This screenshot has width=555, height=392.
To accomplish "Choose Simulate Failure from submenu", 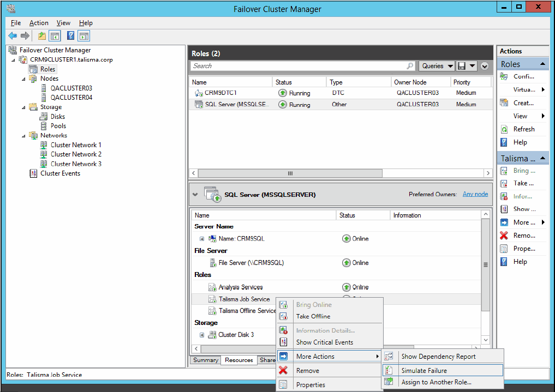I will 424,370.
